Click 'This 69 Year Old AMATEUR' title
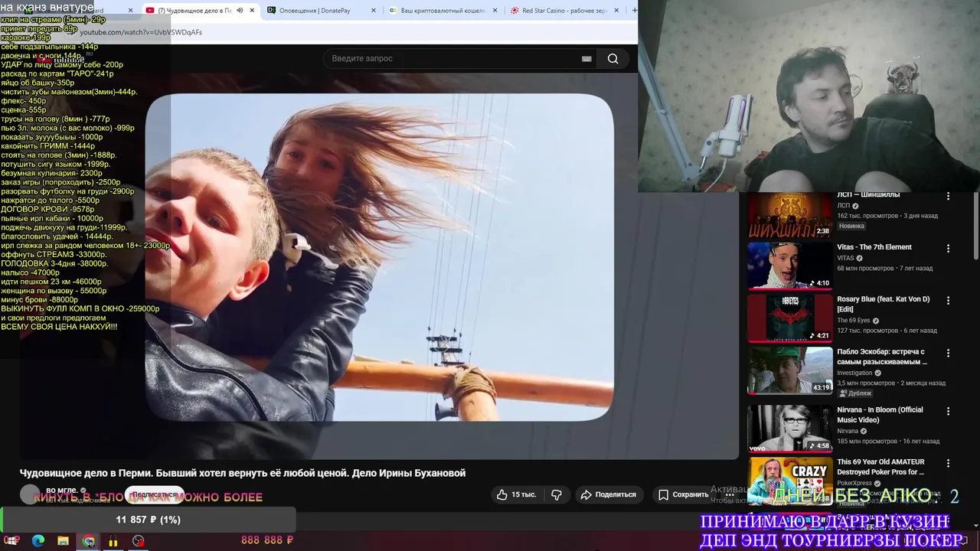 880,467
